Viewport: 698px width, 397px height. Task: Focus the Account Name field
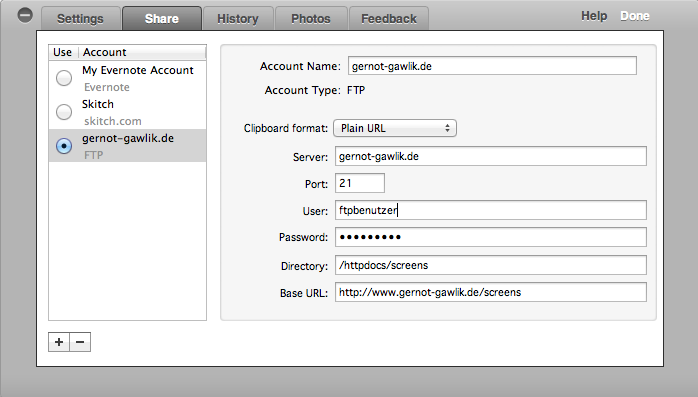(x=492, y=66)
